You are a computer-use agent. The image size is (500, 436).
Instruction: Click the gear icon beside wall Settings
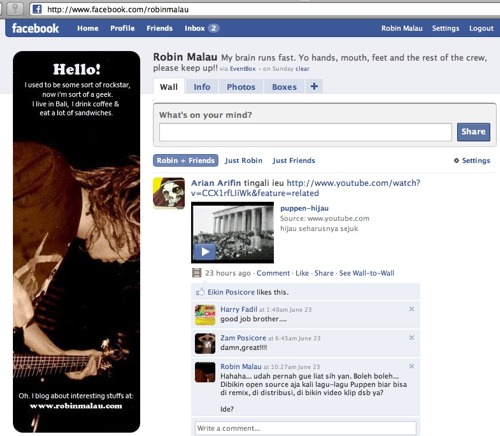[456, 161]
